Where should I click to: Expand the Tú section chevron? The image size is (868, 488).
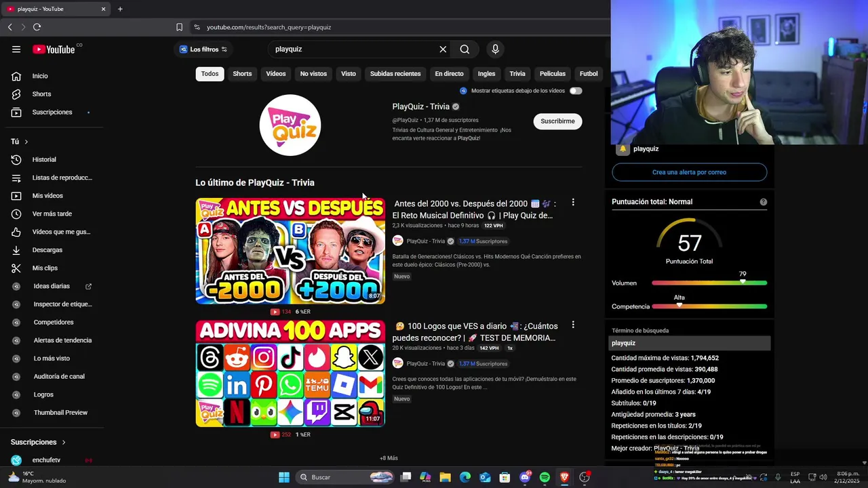coord(26,142)
